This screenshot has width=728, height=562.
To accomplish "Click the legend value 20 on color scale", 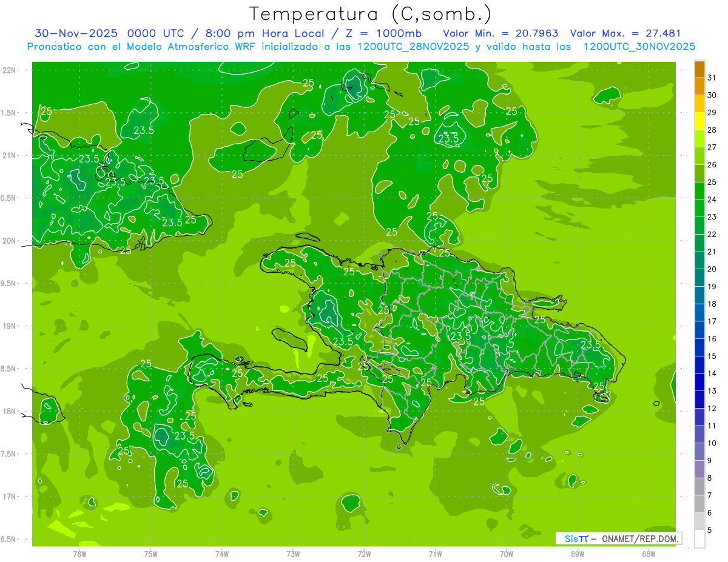I will pos(712,269).
